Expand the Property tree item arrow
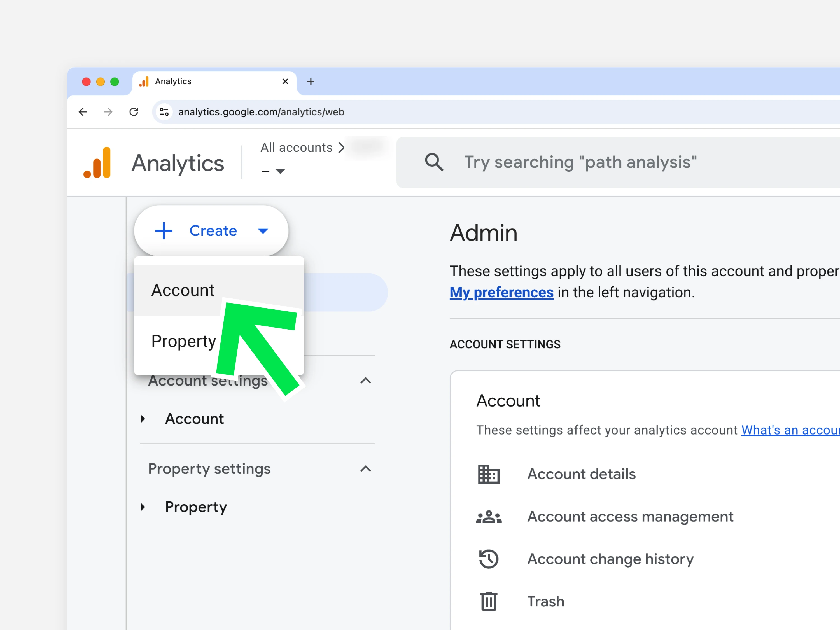This screenshot has width=840, height=630. pyautogui.click(x=143, y=507)
